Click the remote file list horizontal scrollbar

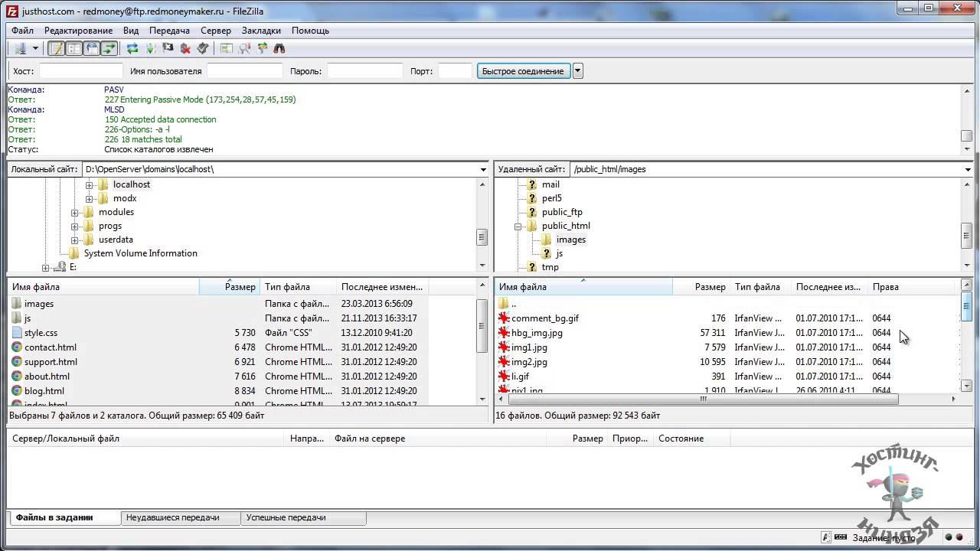703,399
